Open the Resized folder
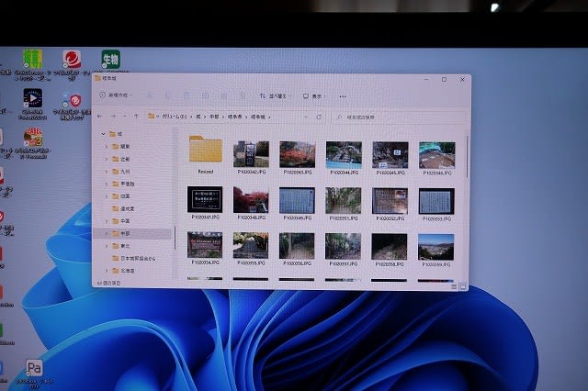 pyautogui.click(x=206, y=151)
